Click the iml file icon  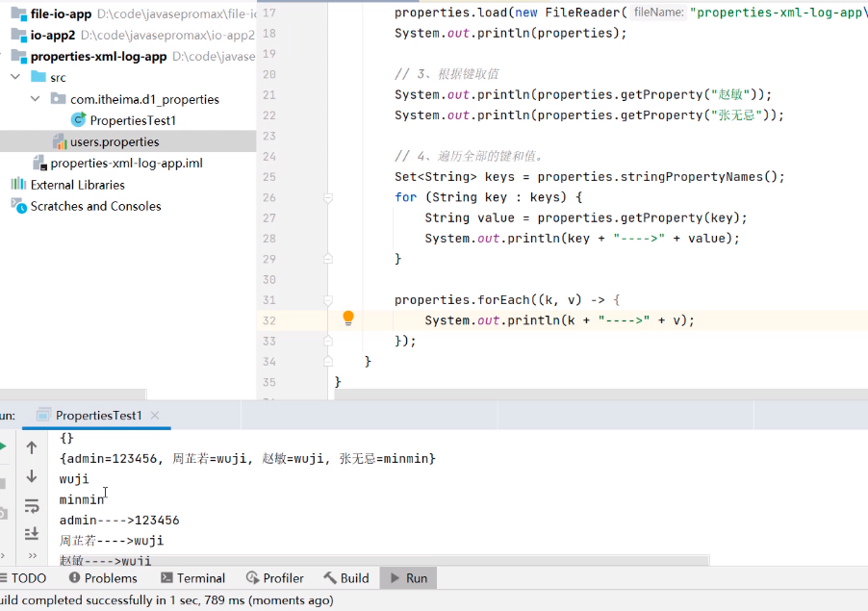[x=39, y=164]
